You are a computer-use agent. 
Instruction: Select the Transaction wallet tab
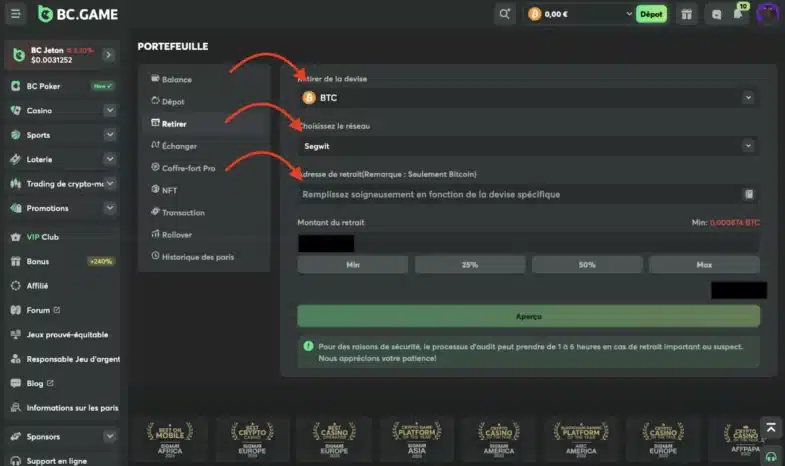[204, 212]
